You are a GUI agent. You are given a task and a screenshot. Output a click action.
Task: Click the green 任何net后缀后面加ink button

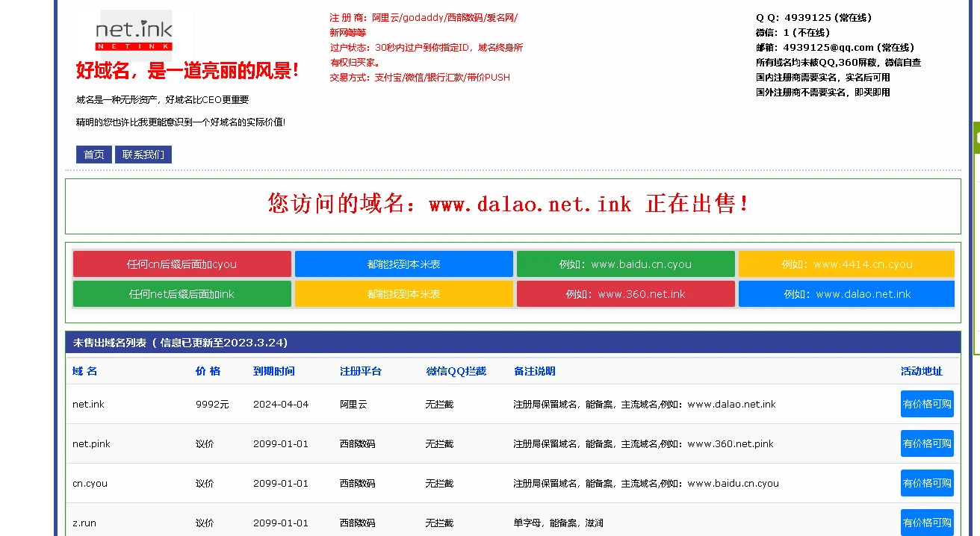coord(182,294)
